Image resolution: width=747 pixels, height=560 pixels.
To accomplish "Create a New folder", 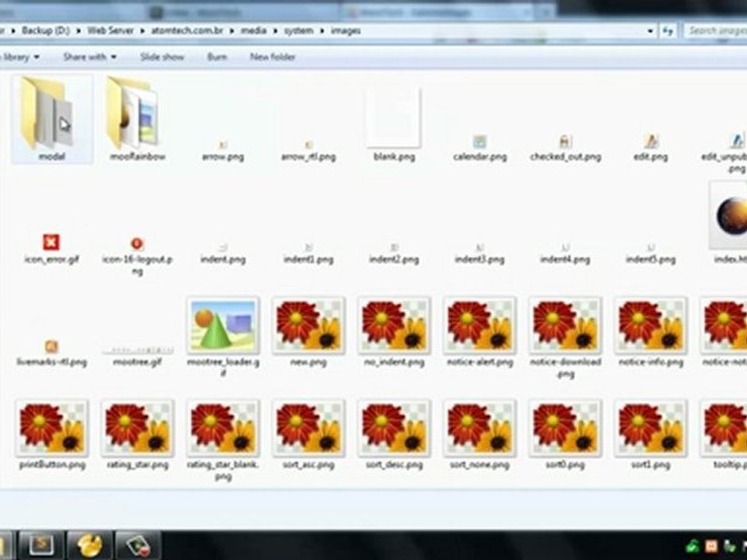I will point(272,57).
